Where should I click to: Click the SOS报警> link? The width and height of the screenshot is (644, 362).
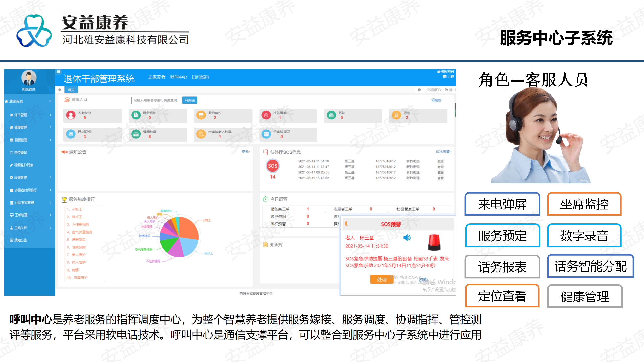pyautogui.click(x=444, y=152)
